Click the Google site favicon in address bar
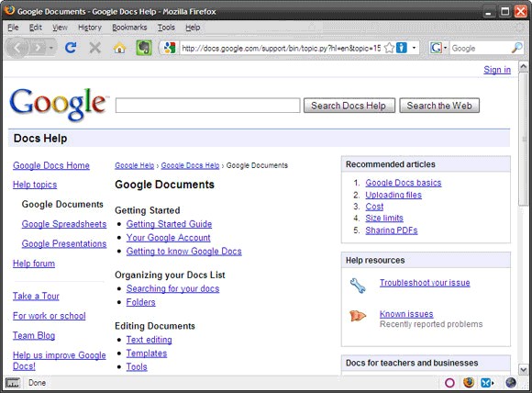Viewport: 532px width, 393px height. point(170,48)
